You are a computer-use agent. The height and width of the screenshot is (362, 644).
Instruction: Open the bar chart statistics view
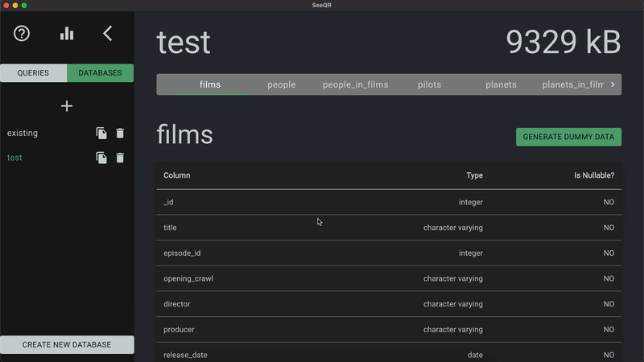tap(67, 34)
